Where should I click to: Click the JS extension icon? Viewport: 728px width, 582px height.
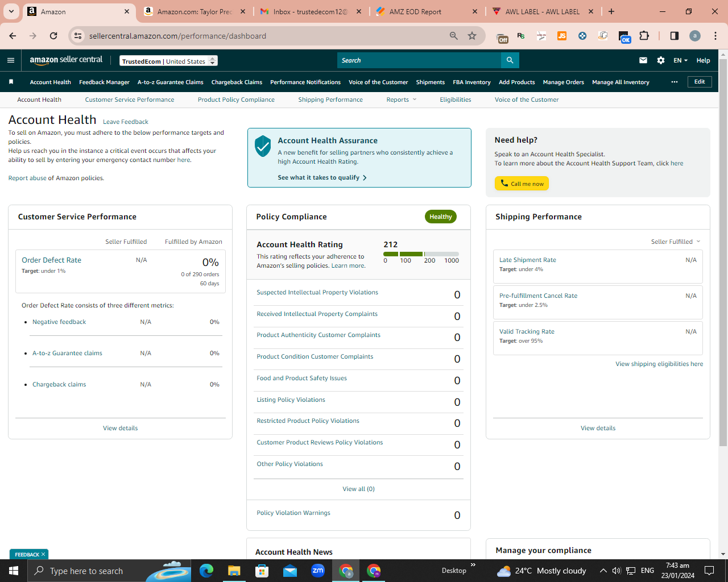(x=562, y=36)
